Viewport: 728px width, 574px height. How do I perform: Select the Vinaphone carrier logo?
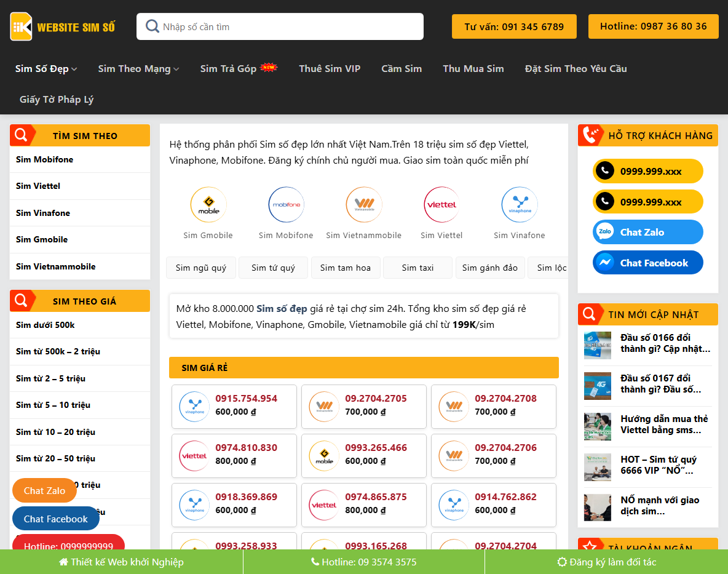pos(519,205)
